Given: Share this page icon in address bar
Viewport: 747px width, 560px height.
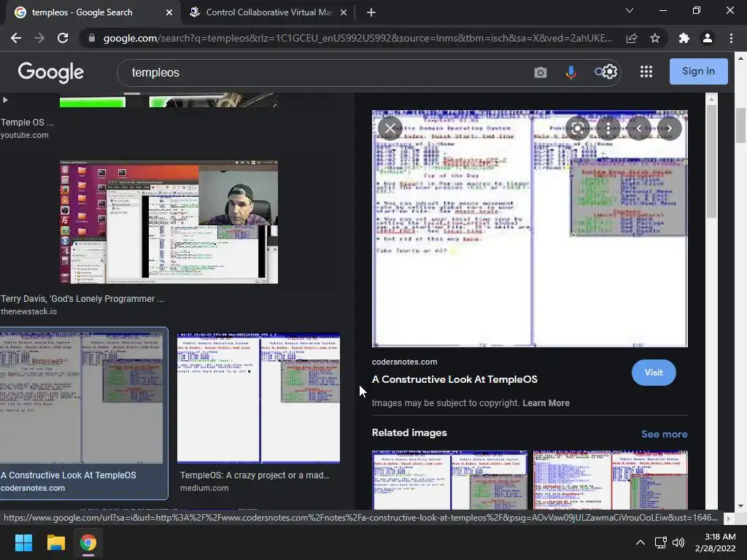Looking at the screenshot, I should [x=632, y=38].
